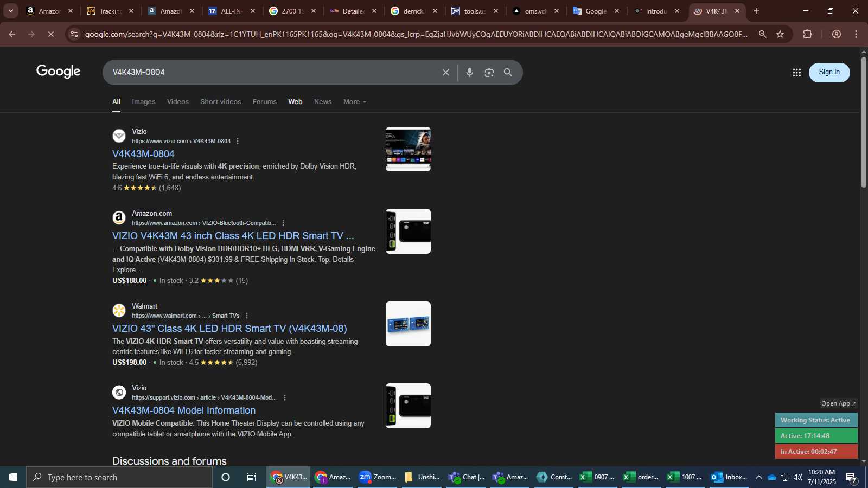Click the Chrome address bar URL
This screenshot has width=868, height=488.
pyautogui.click(x=416, y=34)
